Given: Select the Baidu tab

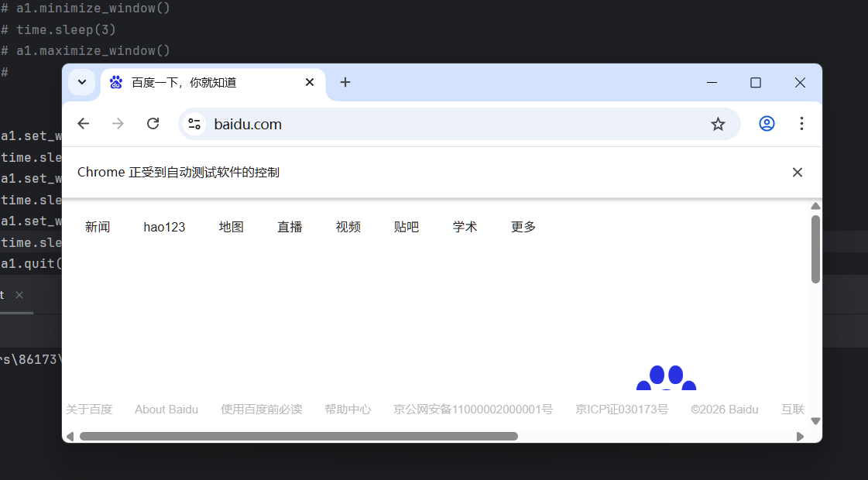Looking at the screenshot, I should coord(213,83).
